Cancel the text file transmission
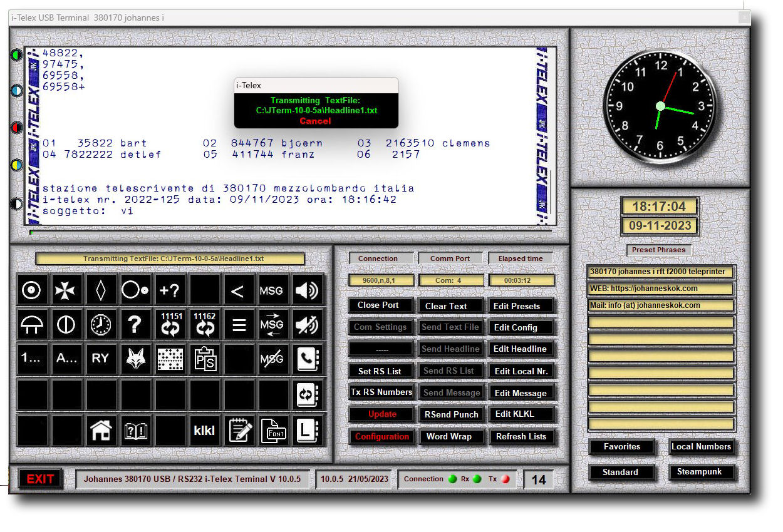Viewport: 783px width, 532px height. [x=315, y=121]
